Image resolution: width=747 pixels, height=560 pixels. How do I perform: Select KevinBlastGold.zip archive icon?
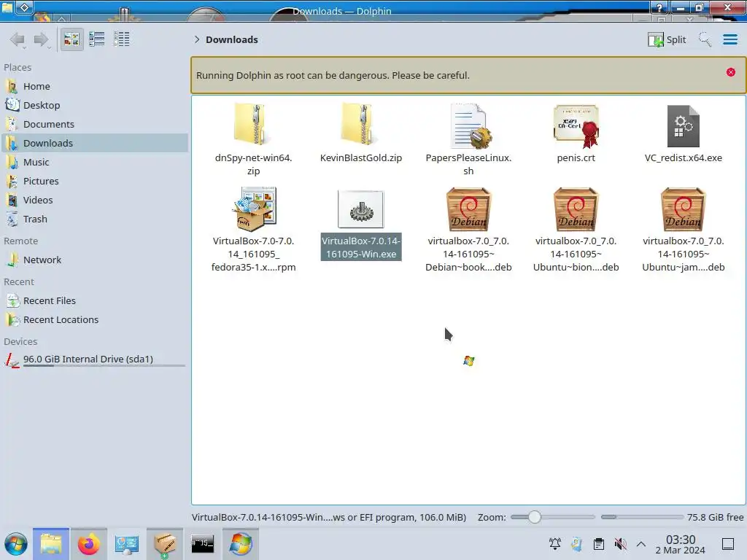(360, 124)
